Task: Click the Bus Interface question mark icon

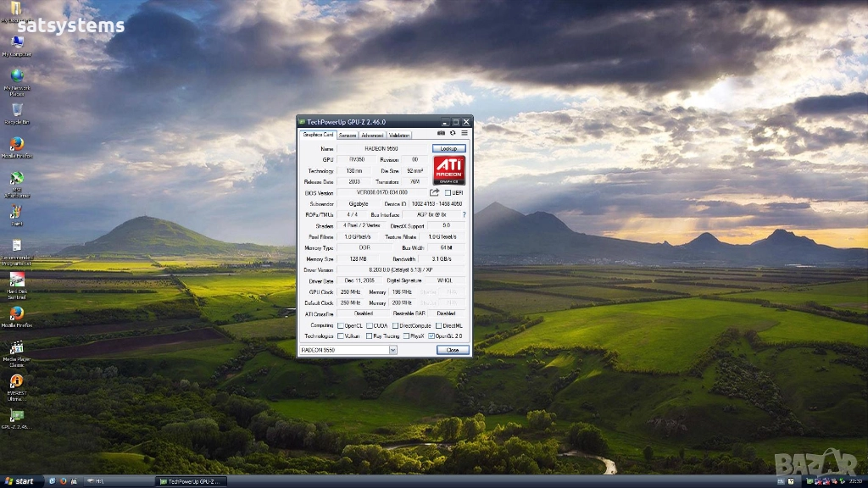Action: pyautogui.click(x=464, y=215)
